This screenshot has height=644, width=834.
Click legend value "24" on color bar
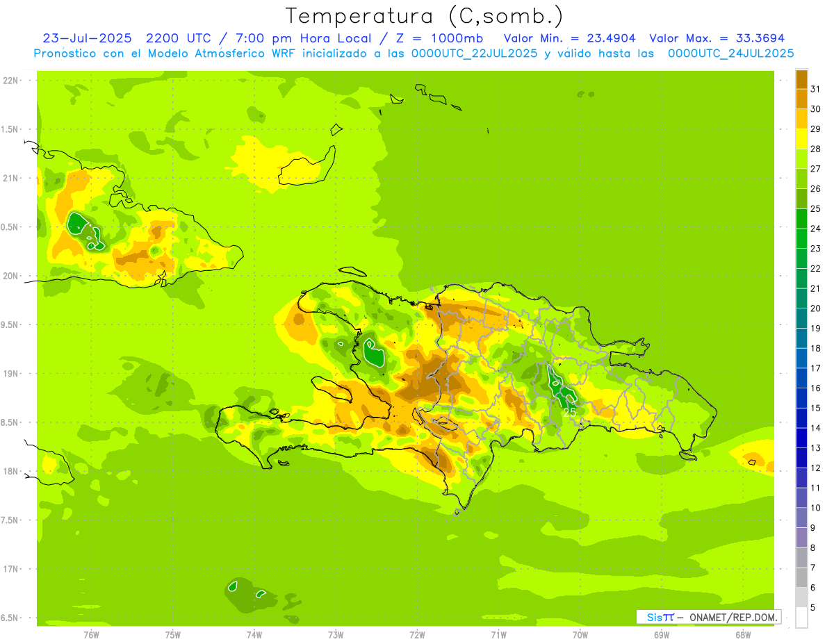pyautogui.click(x=815, y=228)
